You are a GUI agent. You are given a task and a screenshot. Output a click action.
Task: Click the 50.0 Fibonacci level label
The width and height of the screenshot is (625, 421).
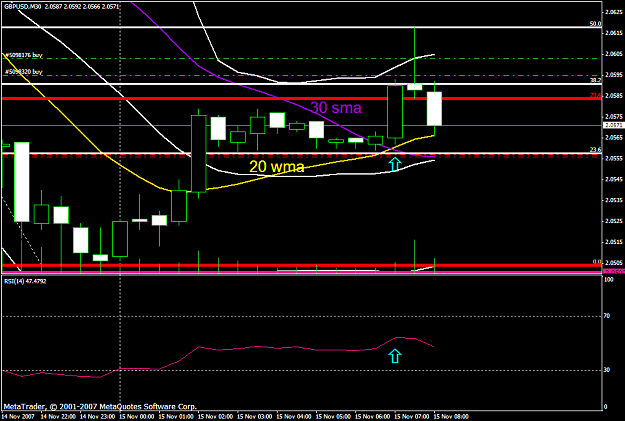[x=595, y=24]
